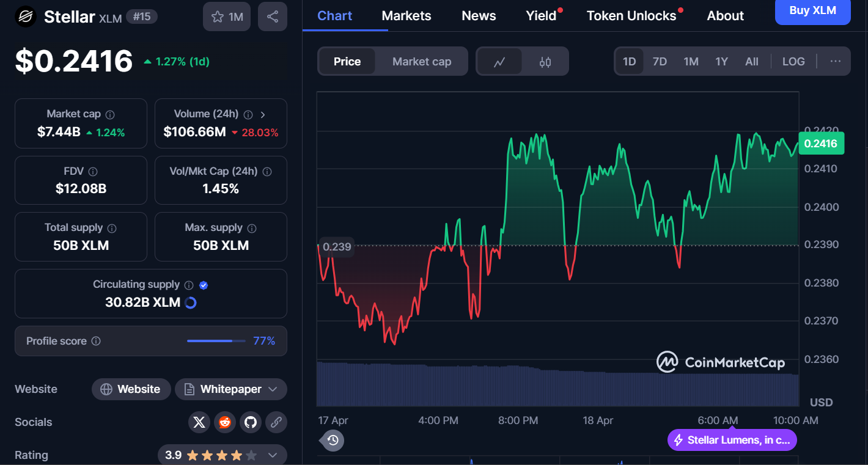The width and height of the screenshot is (868, 465).
Task: Show info tooltip for FDV
Action: 93,172
